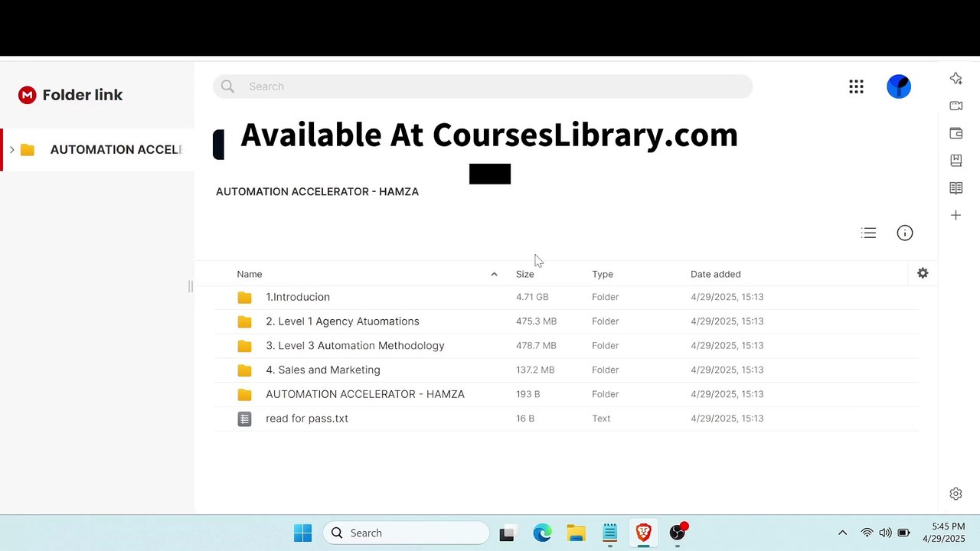
Task: Click the 478.7 MB size value
Action: coord(536,346)
